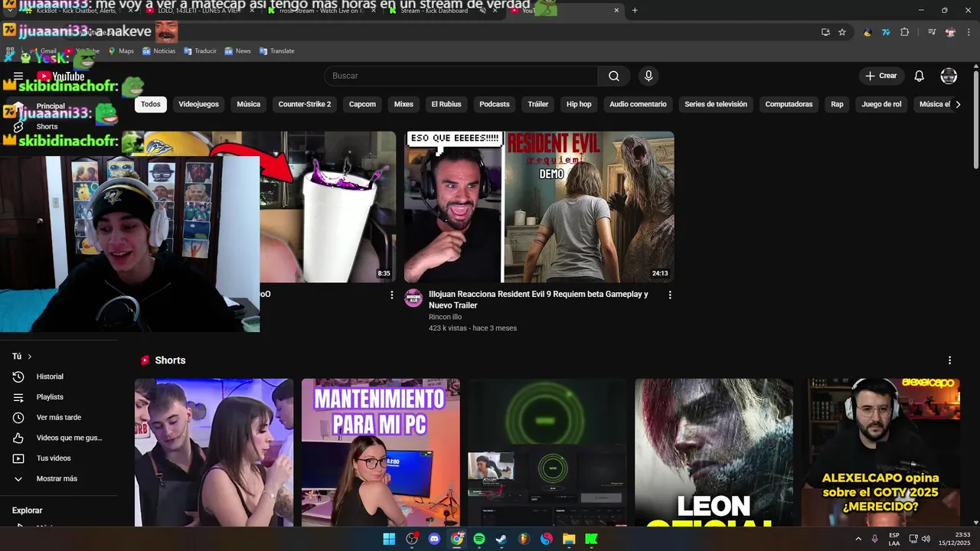
Task: Open the ALEXELCAPO GOTY 2025 short
Action: coord(880,452)
